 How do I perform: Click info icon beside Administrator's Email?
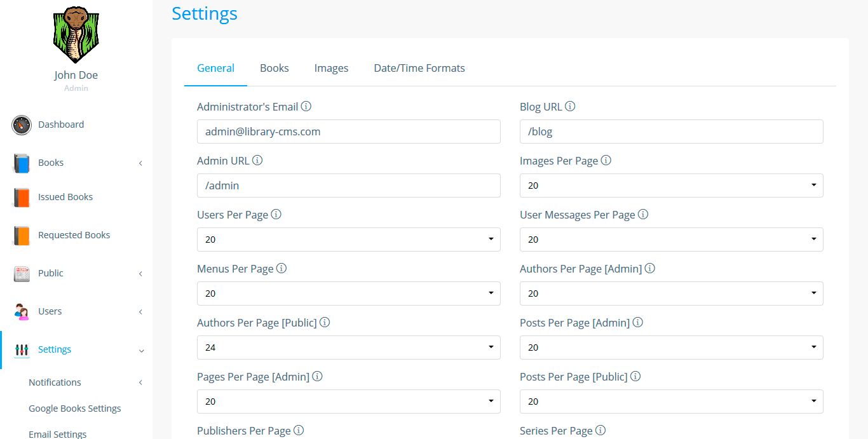click(x=306, y=107)
